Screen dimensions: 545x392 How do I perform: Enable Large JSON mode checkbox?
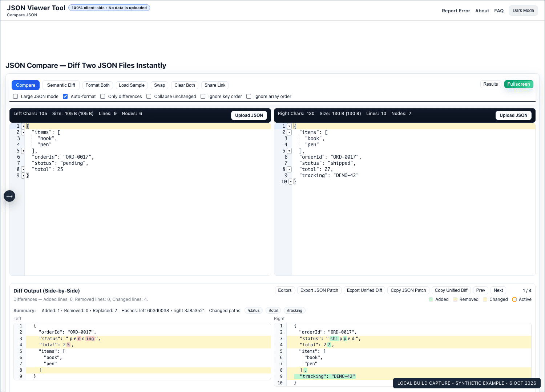coord(15,97)
